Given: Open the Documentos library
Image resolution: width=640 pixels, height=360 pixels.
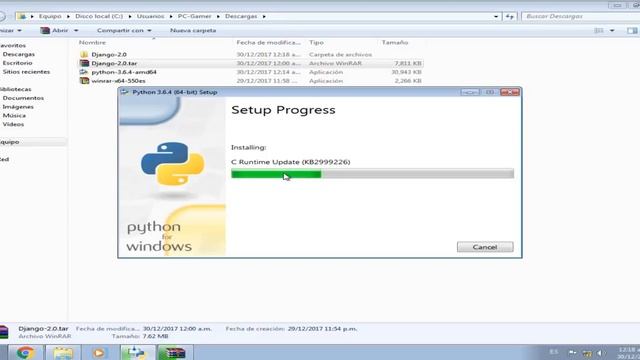Looking at the screenshot, I should (x=23, y=98).
